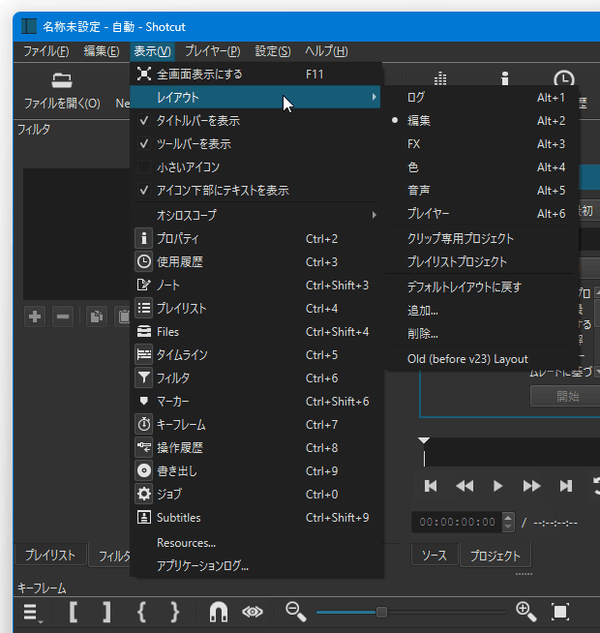600x633 pixels.
Task: Click the fullscreen icon in the View menu
Action: pos(144,74)
